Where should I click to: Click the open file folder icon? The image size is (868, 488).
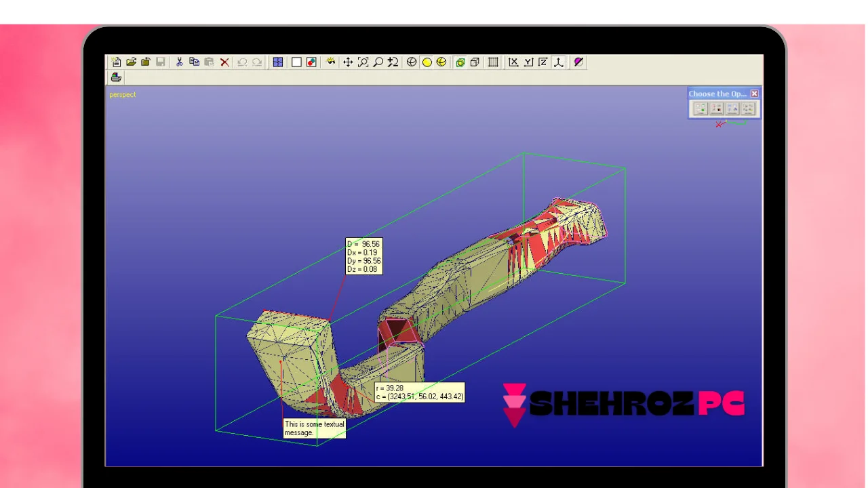[x=131, y=62]
